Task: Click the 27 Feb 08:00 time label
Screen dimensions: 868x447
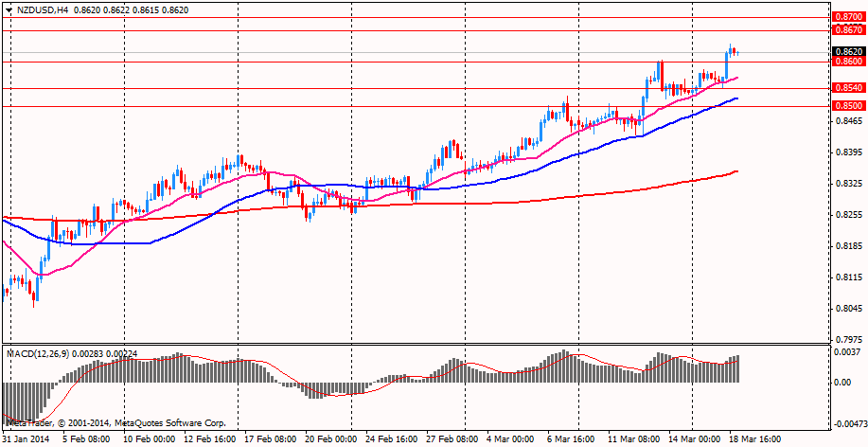Action: (x=451, y=439)
